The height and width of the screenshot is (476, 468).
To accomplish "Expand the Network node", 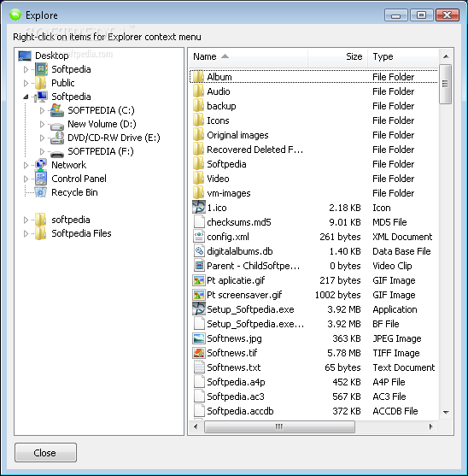I will pos(26,165).
